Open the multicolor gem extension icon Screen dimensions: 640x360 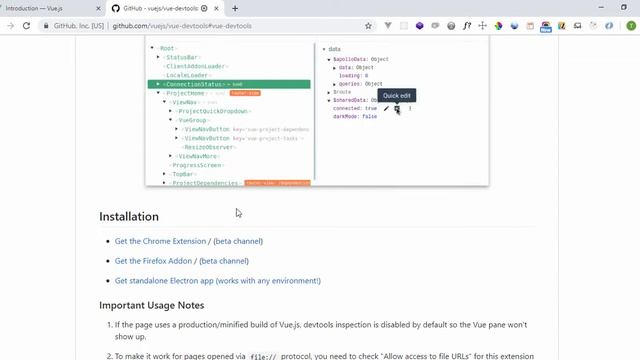(498, 26)
